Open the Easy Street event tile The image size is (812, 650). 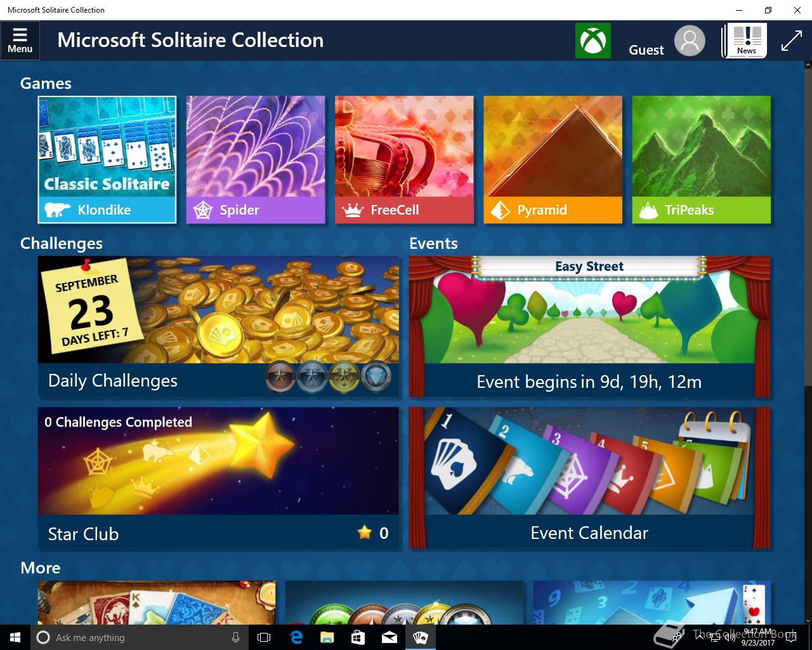589,326
